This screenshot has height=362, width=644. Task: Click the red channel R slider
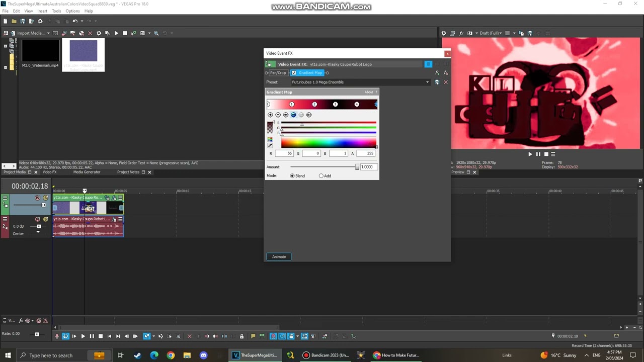tap(329, 123)
